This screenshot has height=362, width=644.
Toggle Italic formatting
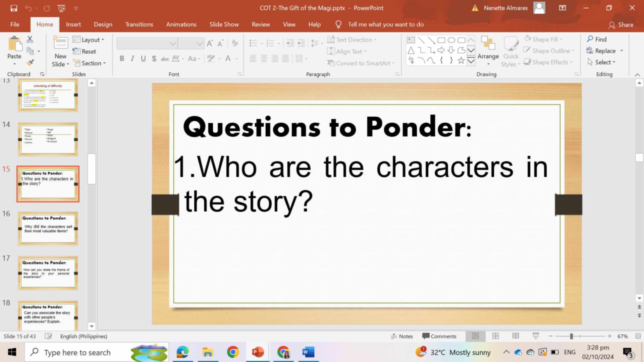[132, 59]
